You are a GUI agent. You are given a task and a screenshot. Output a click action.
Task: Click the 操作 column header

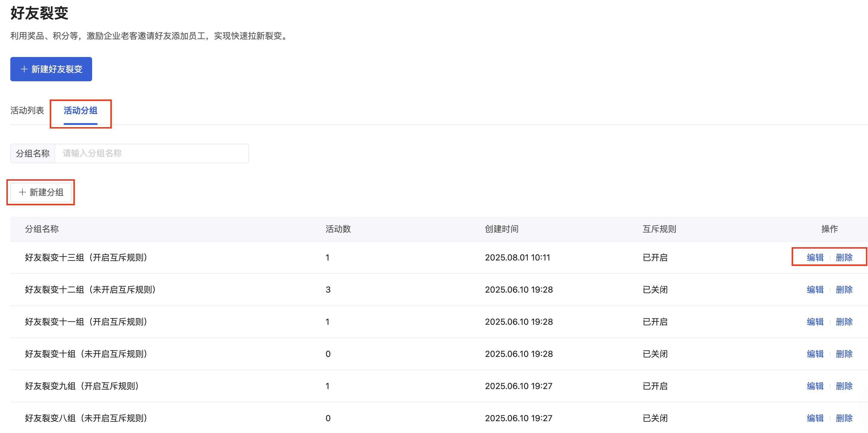(x=830, y=229)
